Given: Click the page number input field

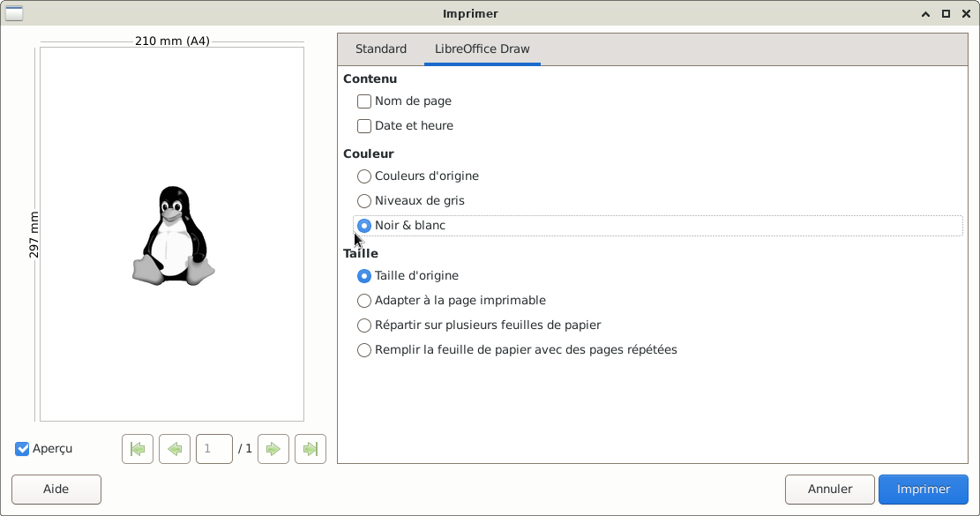Looking at the screenshot, I should tap(213, 449).
